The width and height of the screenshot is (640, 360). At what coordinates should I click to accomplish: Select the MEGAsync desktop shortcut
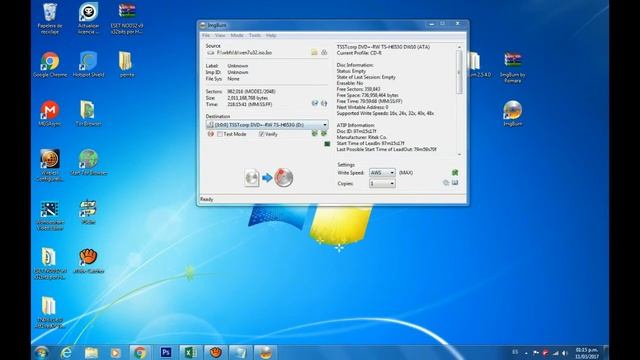(50, 113)
